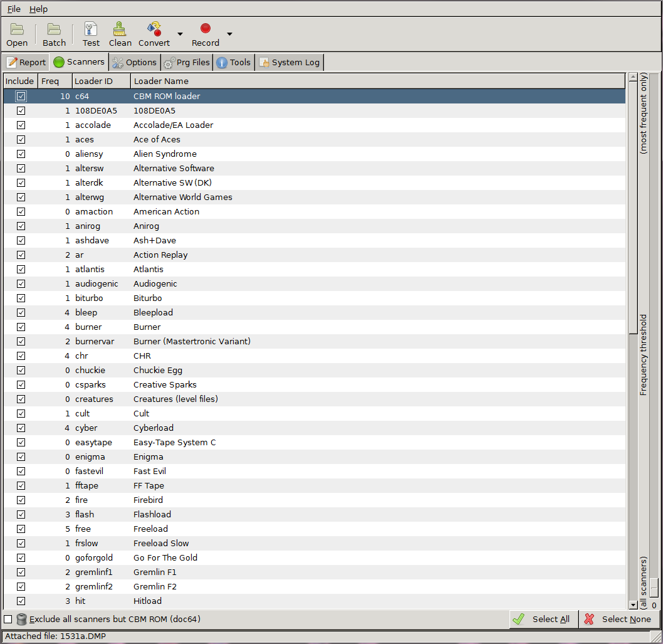
Task: Select the Firebird loader row
Action: point(315,500)
